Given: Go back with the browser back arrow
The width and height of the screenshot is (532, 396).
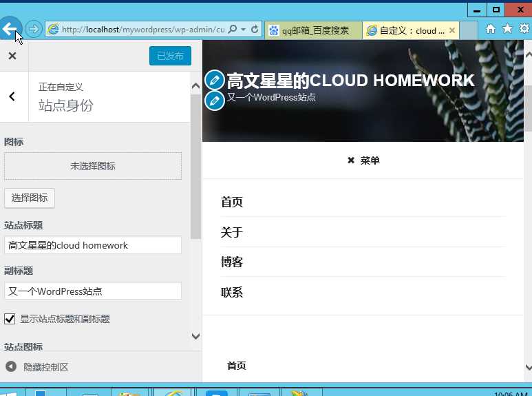Looking at the screenshot, I should [10, 28].
